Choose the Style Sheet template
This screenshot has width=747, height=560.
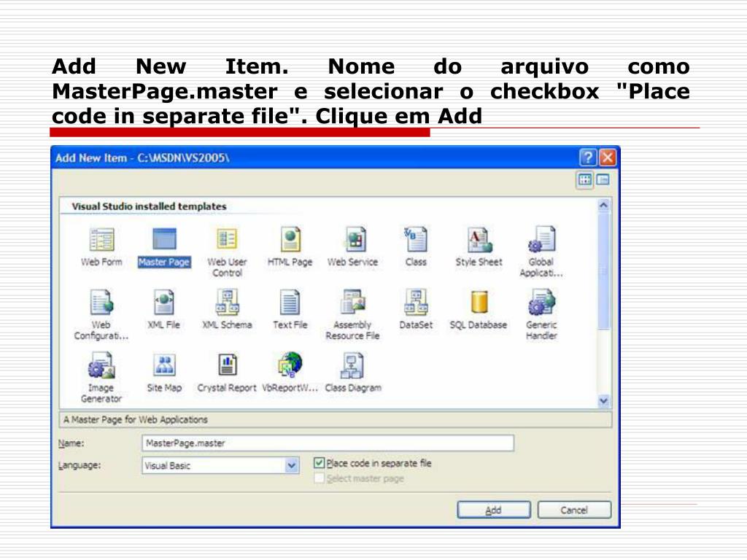pyautogui.click(x=479, y=241)
